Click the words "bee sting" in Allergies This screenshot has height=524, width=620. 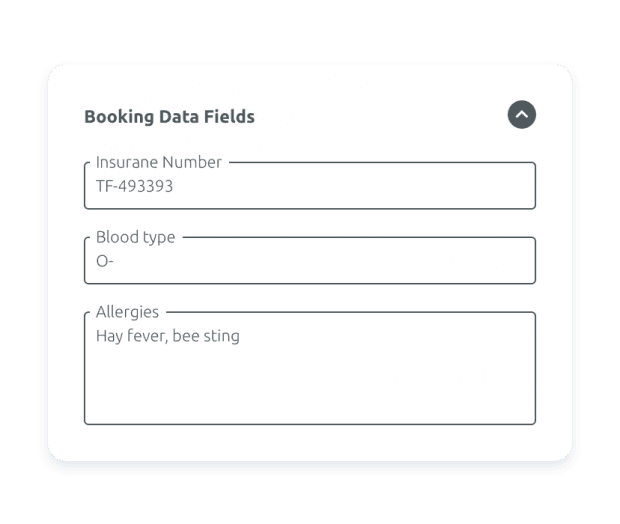coord(206,336)
